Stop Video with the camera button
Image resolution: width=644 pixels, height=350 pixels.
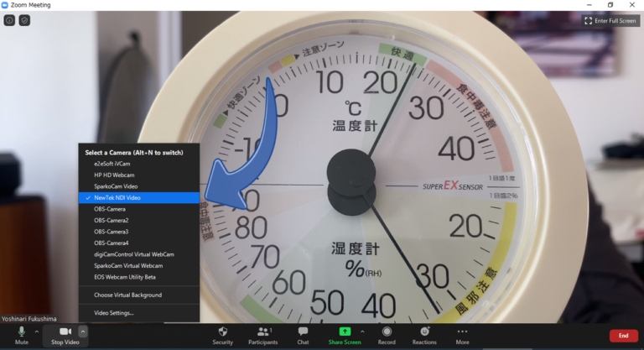pos(65,336)
